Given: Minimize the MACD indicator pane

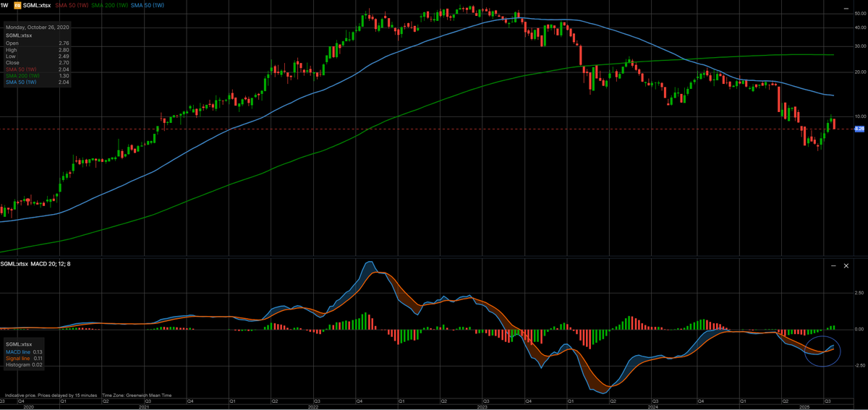Looking at the screenshot, I should pos(833,266).
